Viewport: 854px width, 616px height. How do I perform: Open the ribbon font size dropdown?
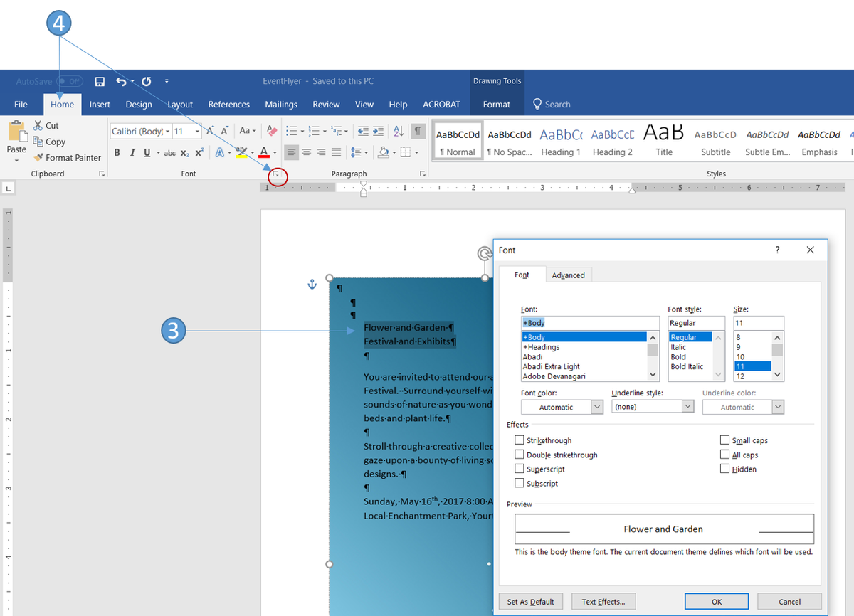pos(197,132)
